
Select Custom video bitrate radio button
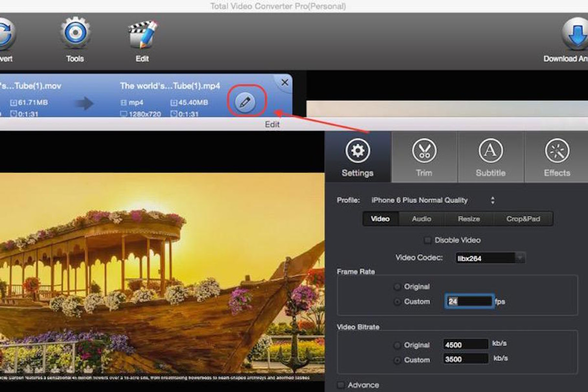397,360
